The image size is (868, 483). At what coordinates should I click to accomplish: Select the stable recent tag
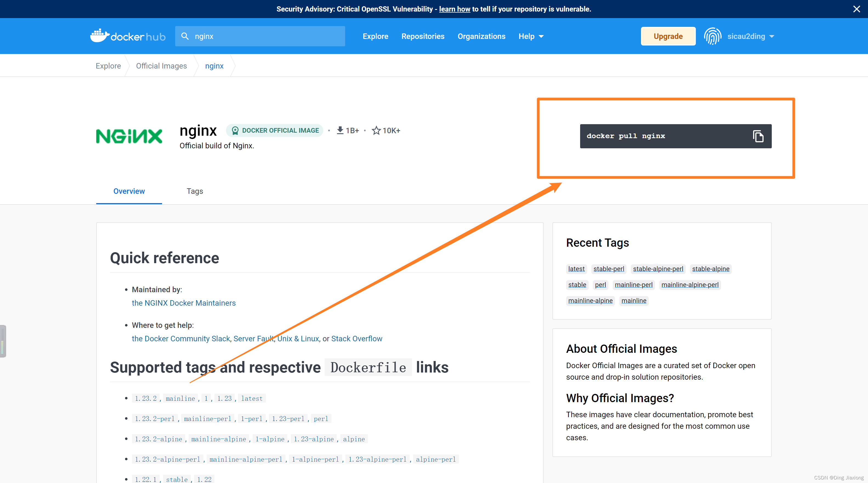point(577,285)
